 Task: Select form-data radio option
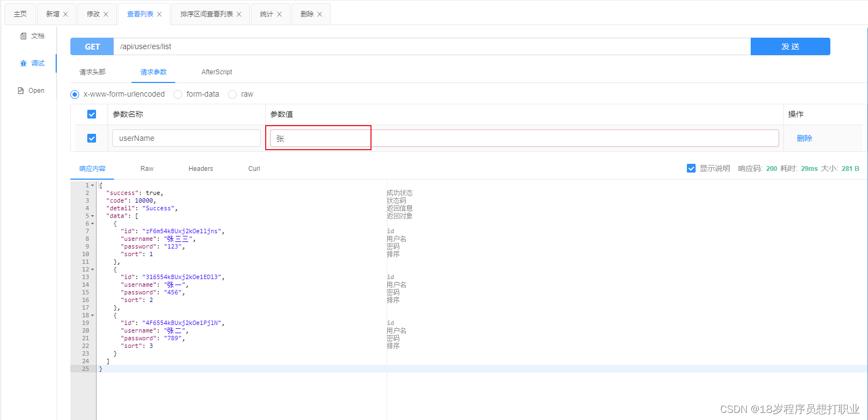[178, 94]
